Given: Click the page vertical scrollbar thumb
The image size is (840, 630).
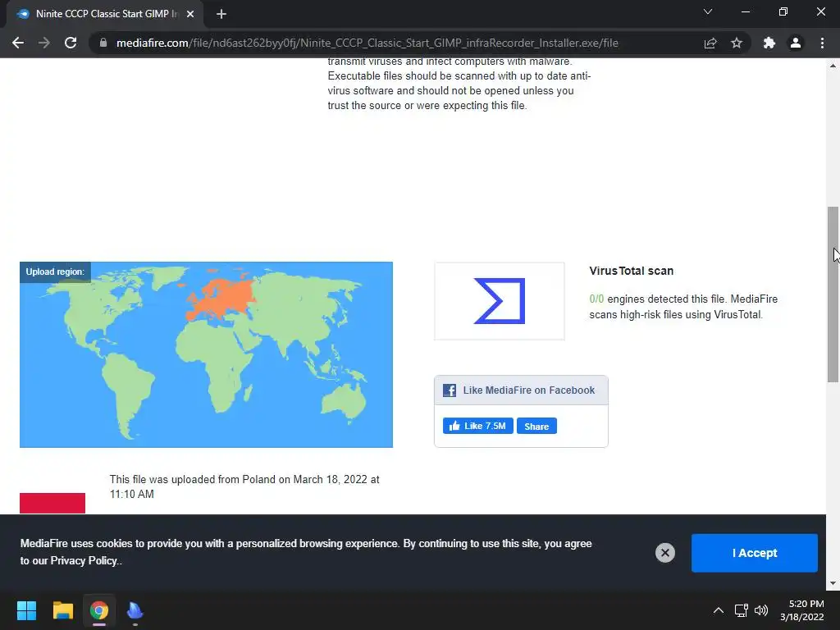Looking at the screenshot, I should [x=833, y=294].
